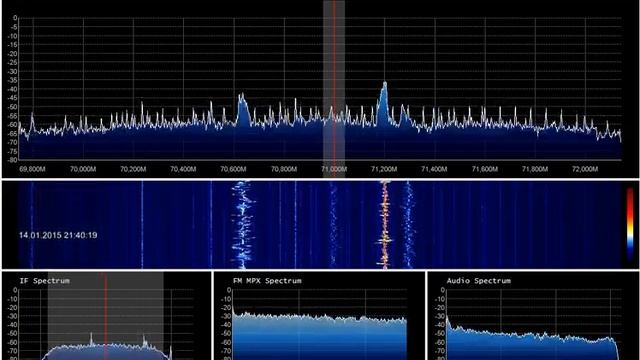Click the gray filter region in IF Spectrum
The image size is (640, 360).
click(106, 317)
